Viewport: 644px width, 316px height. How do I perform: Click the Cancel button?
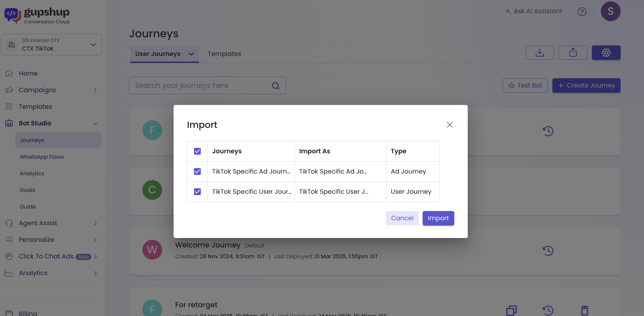click(402, 218)
